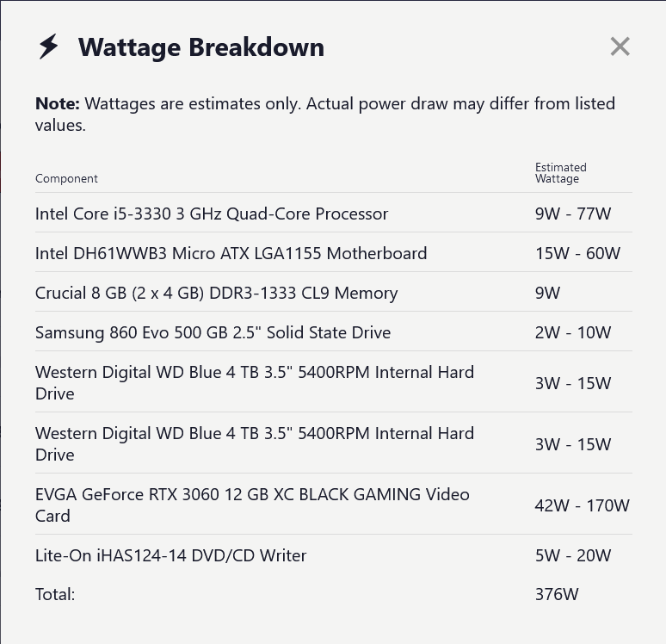
Task: Click the Note about wattage estimates
Action: 324,114
